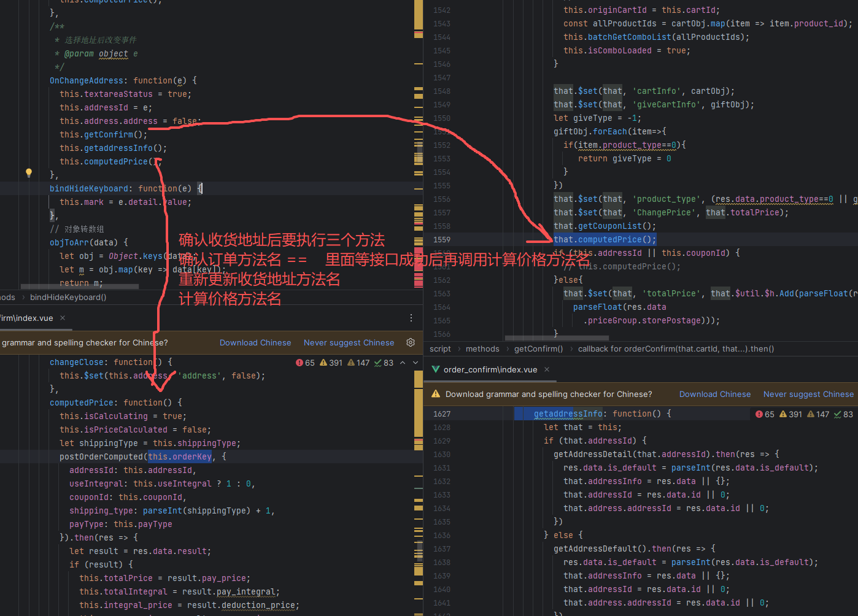Click the 83 typos indicator in order_confirm editor
The width and height of the screenshot is (858, 616).
(x=843, y=414)
